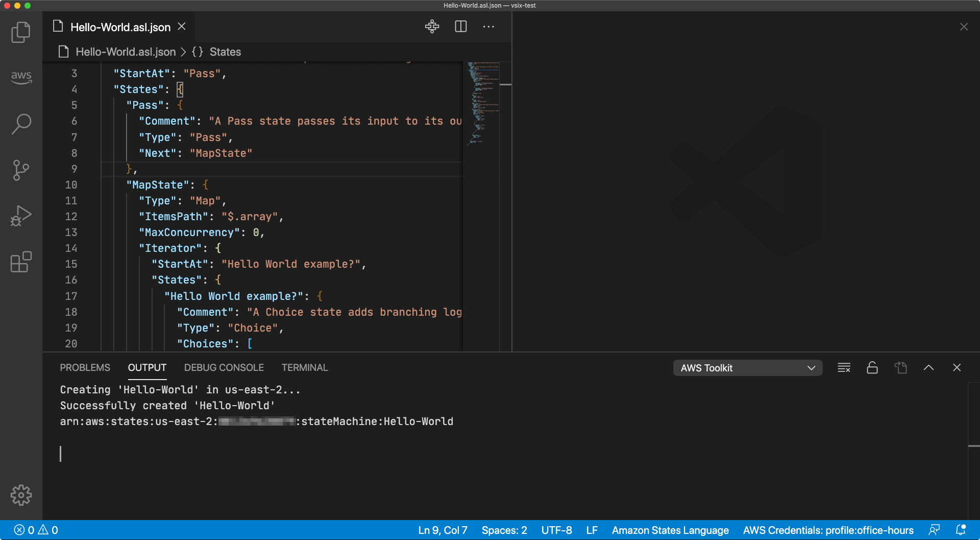The image size is (980, 540).
Task: Open the editor More Actions menu
Action: coord(488,27)
